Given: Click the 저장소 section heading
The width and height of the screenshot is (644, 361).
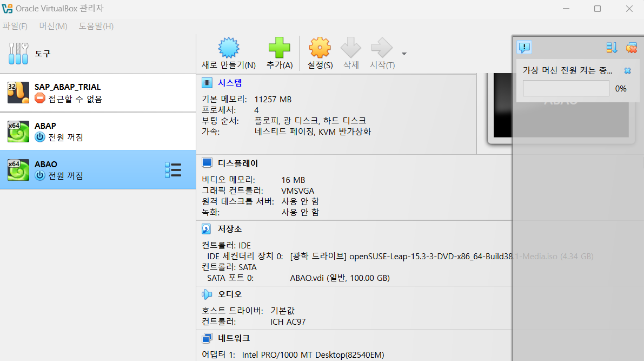Looking at the screenshot, I should click(x=230, y=228).
